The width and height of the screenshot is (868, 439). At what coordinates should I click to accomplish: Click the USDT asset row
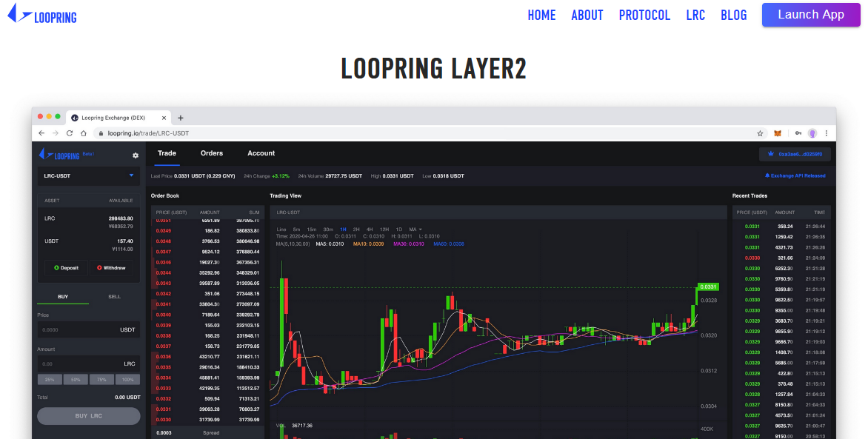coord(89,245)
